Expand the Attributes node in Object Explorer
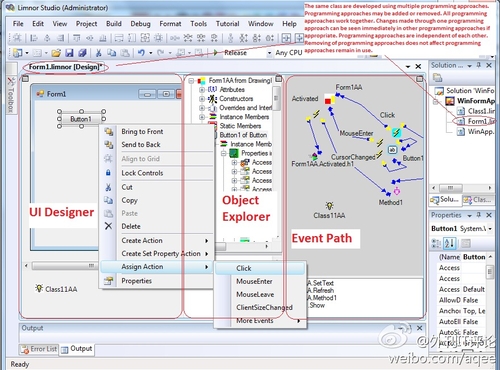This screenshot has width=500, height=370. click(202, 90)
